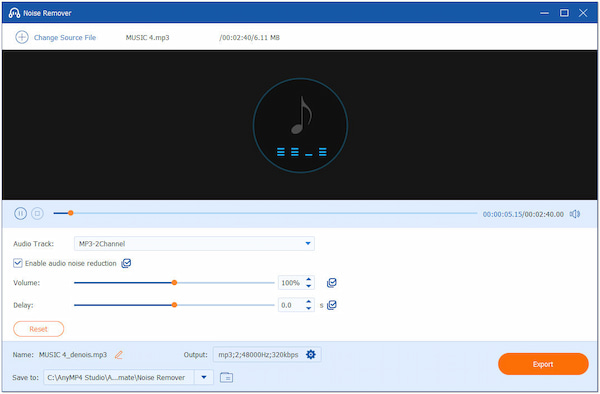Increase volume with the up stepper arrow
The width and height of the screenshot is (600, 394).
pos(308,280)
